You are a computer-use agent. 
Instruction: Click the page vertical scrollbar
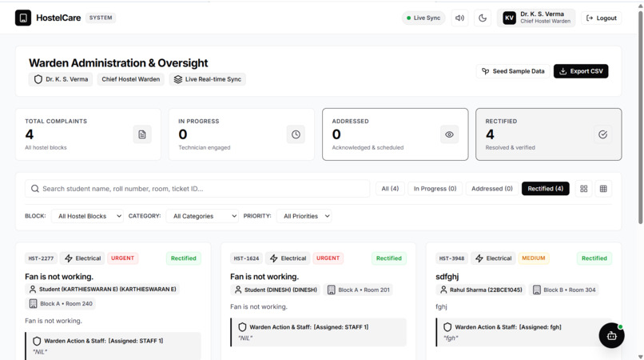point(640,118)
